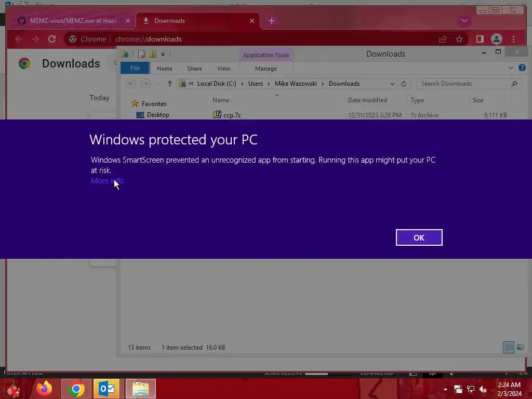Select the Application Tools contextual tab
Image resolution: width=532 pixels, height=399 pixels.
pos(266,55)
